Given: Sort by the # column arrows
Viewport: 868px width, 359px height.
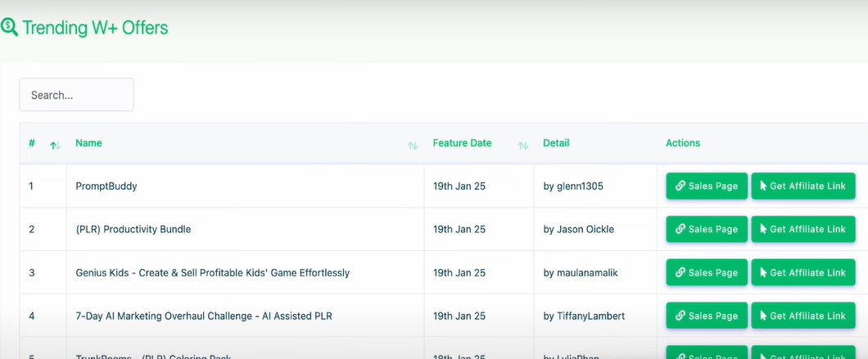Looking at the screenshot, I should (x=56, y=146).
